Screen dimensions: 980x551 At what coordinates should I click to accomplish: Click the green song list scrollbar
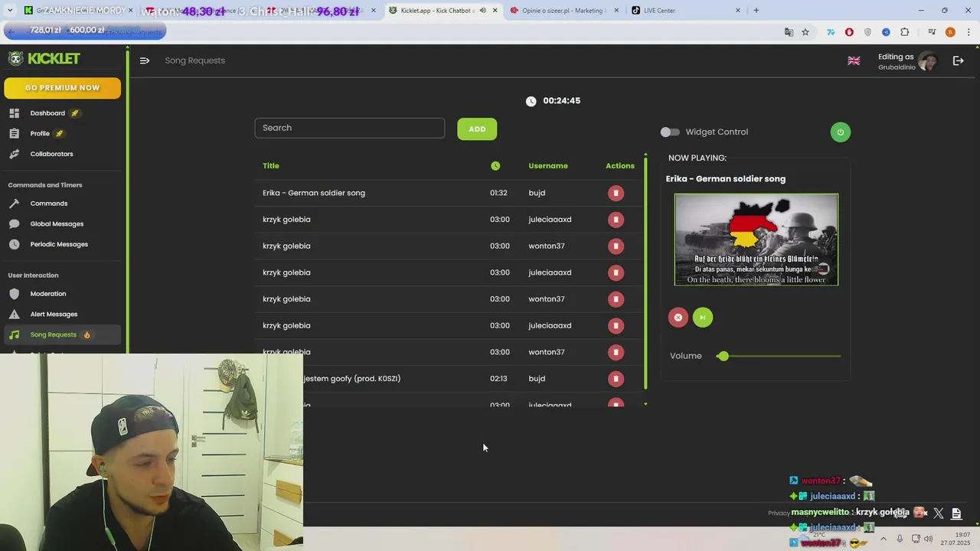(645, 274)
